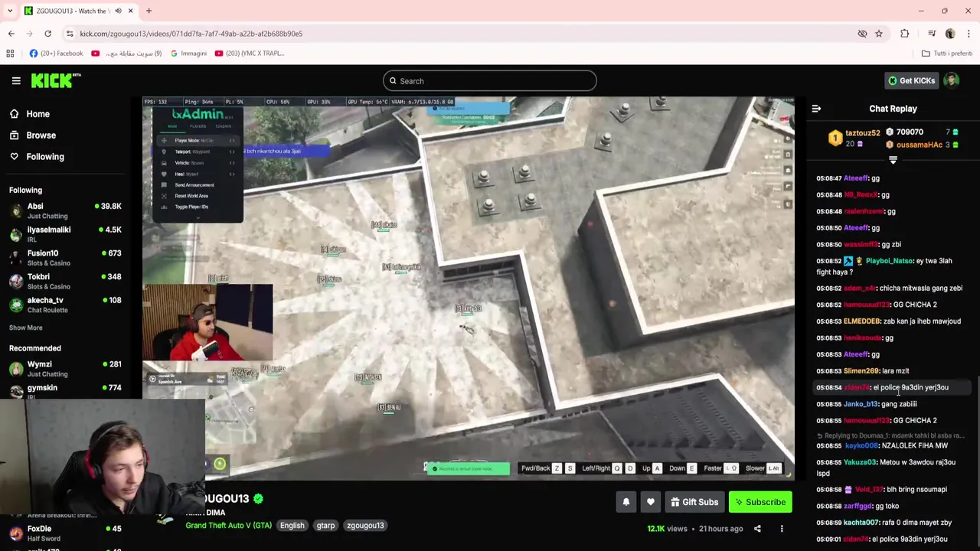The width and height of the screenshot is (980, 551).
Task: Click Slimen269 username in the chat
Action: (x=861, y=371)
